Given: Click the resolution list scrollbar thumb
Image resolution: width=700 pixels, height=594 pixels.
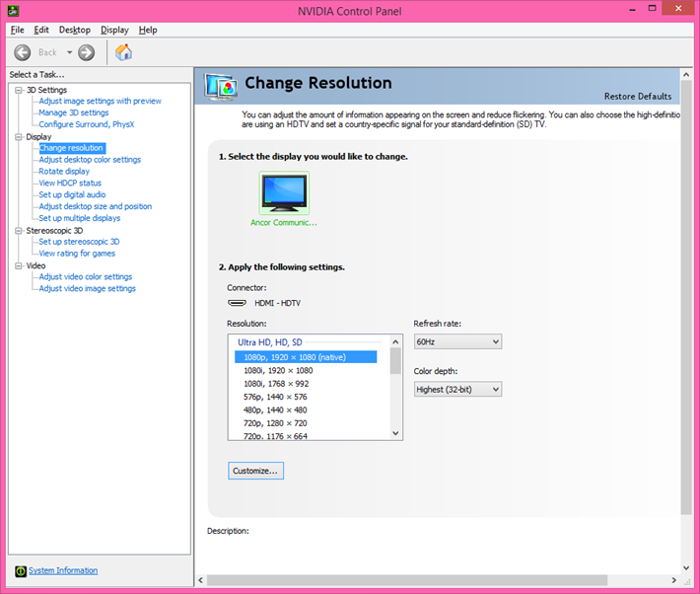Looking at the screenshot, I should (395, 361).
